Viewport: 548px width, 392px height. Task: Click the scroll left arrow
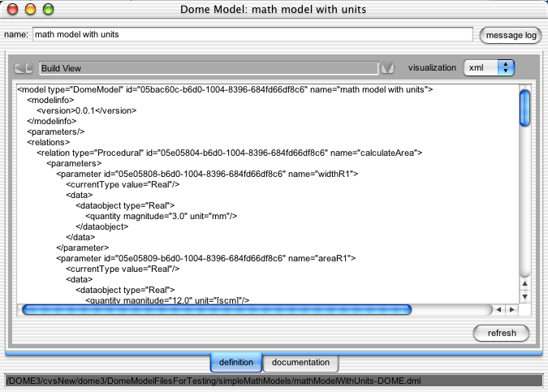[498, 309]
